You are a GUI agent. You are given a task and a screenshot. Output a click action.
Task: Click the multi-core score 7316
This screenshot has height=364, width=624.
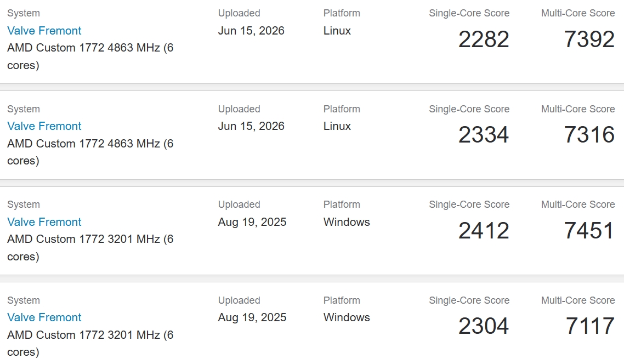[x=589, y=135]
